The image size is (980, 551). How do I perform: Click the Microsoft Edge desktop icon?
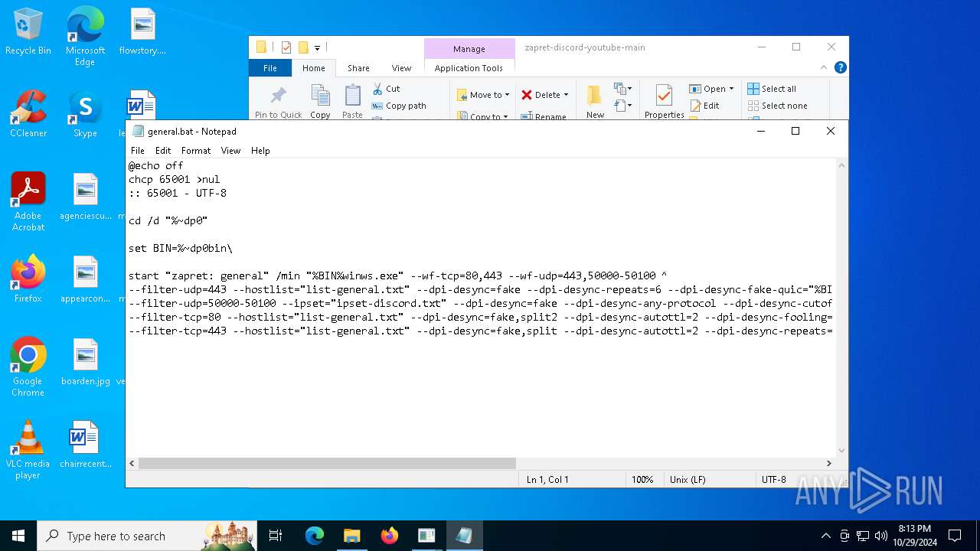click(85, 37)
